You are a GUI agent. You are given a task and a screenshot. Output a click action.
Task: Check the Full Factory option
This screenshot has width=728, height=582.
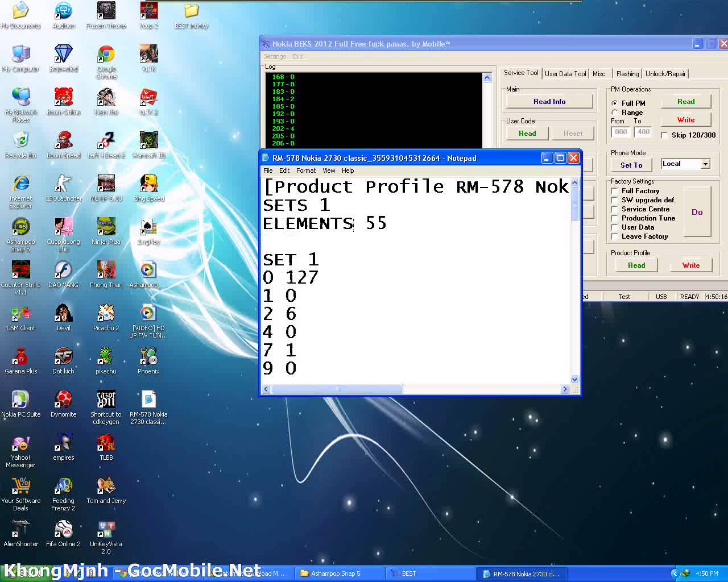pyautogui.click(x=614, y=191)
